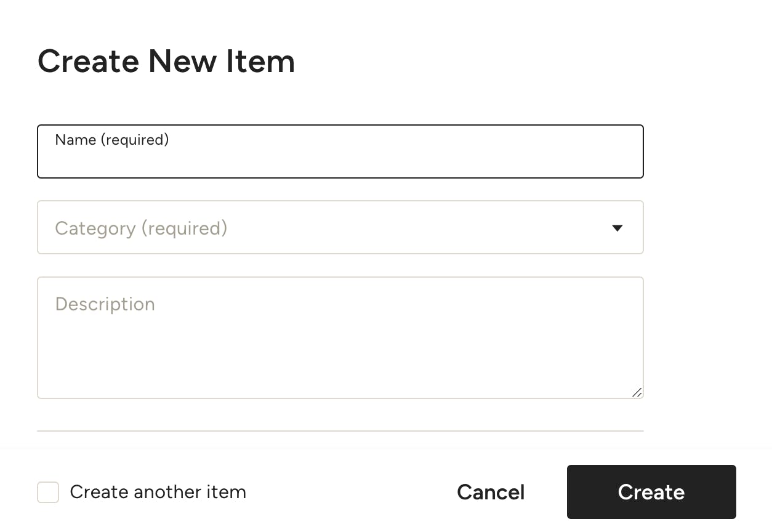Tick the Create another item checkbox
Image resolution: width=772 pixels, height=532 pixels.
[48, 492]
